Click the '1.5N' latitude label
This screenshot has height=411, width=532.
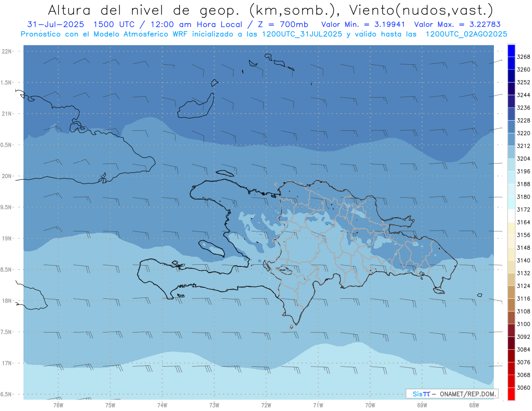click(7, 82)
